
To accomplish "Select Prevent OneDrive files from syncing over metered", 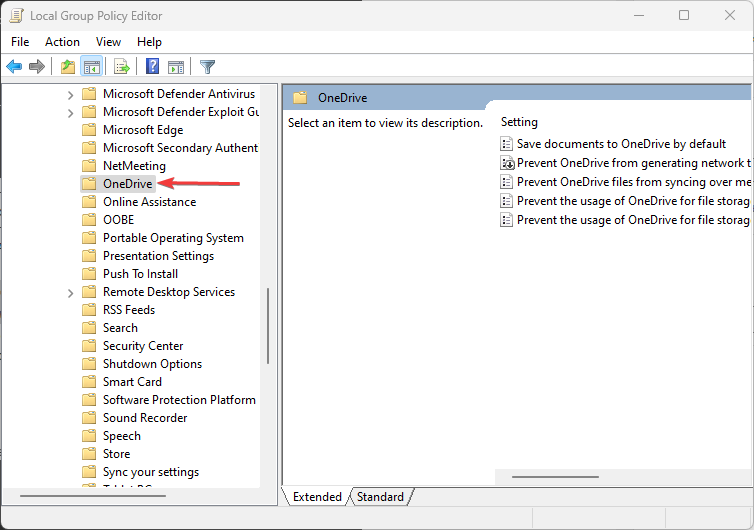I will [x=634, y=182].
